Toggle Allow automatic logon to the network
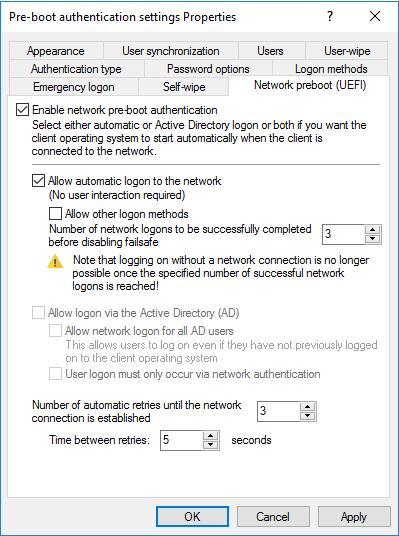The width and height of the screenshot is (399, 536). 38,180
